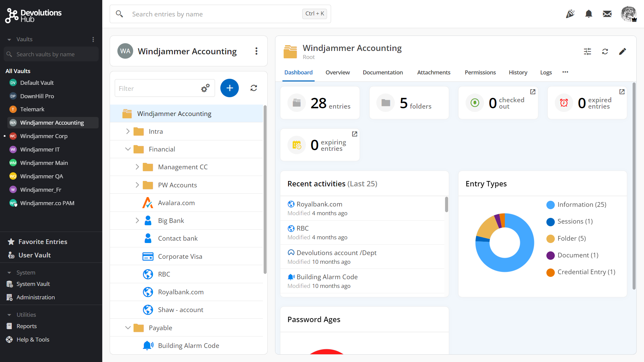Expand the Big Bank entry
Image resolution: width=644 pixels, height=362 pixels.
[x=137, y=221]
